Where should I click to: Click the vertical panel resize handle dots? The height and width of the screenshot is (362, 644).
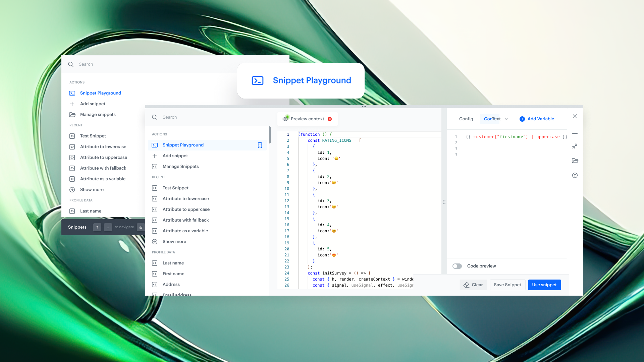[444, 202]
